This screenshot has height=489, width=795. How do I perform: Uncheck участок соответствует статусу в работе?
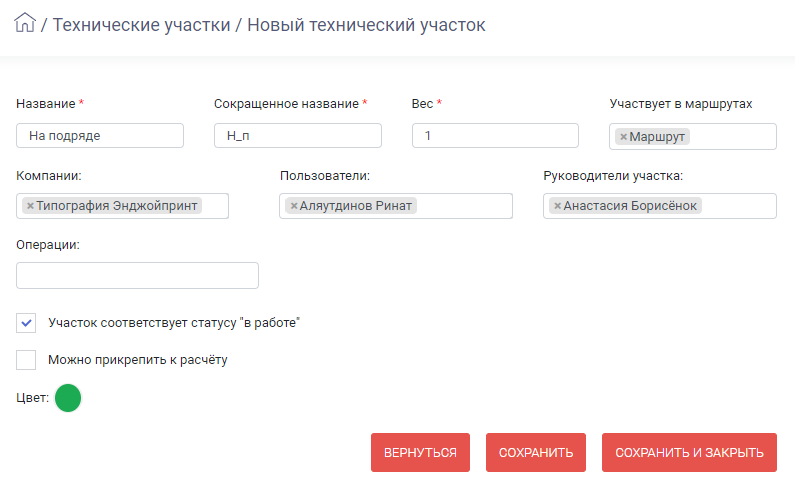click(26, 323)
